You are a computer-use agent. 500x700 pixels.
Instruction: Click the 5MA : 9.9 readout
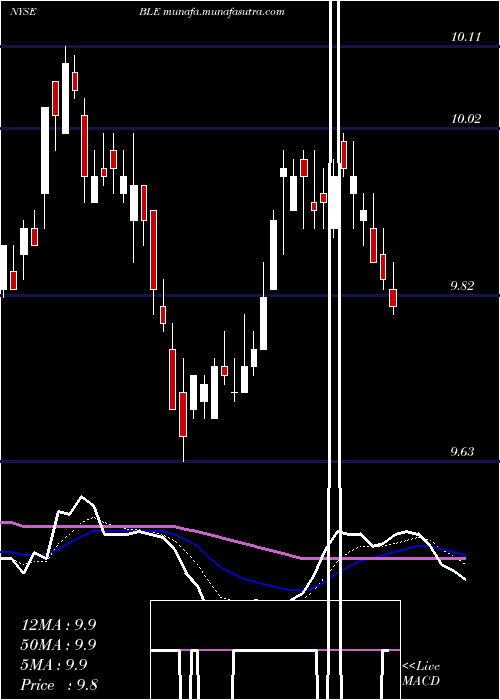[54, 665]
